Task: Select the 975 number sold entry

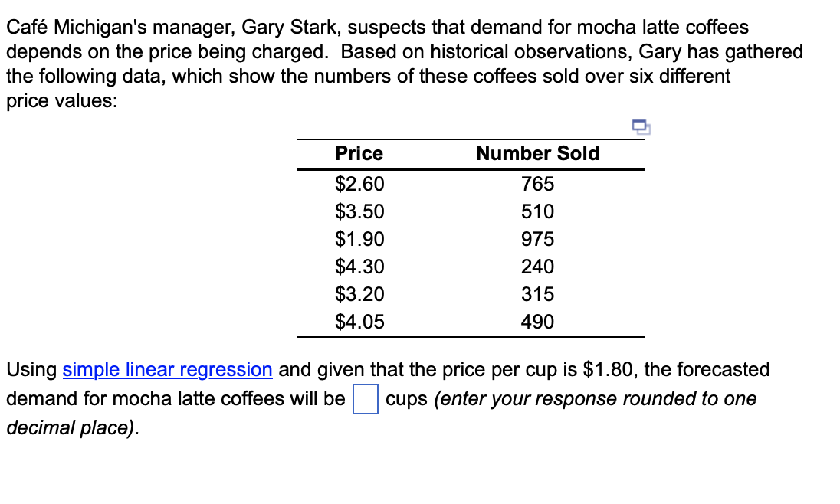Action: 537,239
